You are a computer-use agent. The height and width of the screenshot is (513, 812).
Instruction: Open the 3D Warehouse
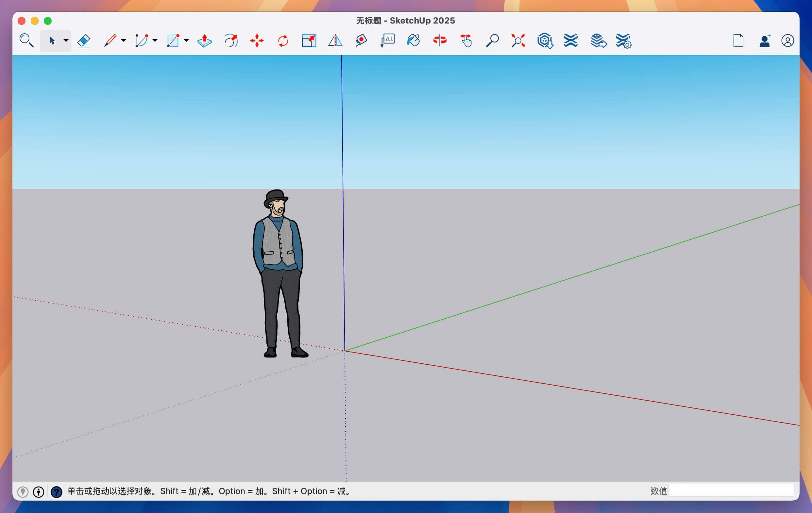pos(545,41)
